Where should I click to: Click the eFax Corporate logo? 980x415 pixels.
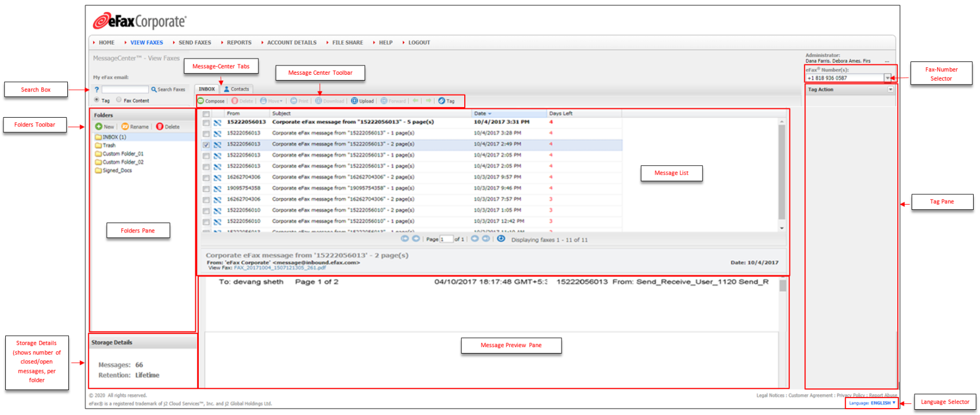[x=140, y=21]
